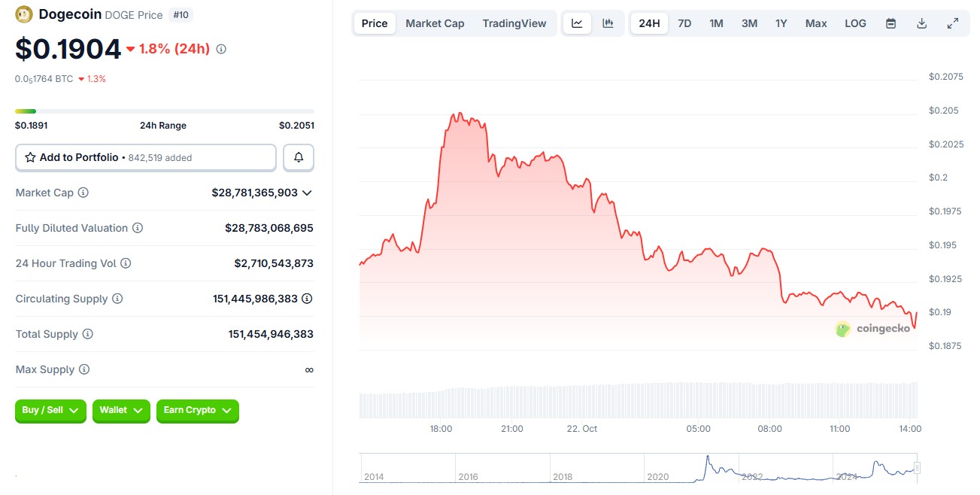Download the chart snapshot
This screenshot has width=980, height=495.
pyautogui.click(x=921, y=23)
